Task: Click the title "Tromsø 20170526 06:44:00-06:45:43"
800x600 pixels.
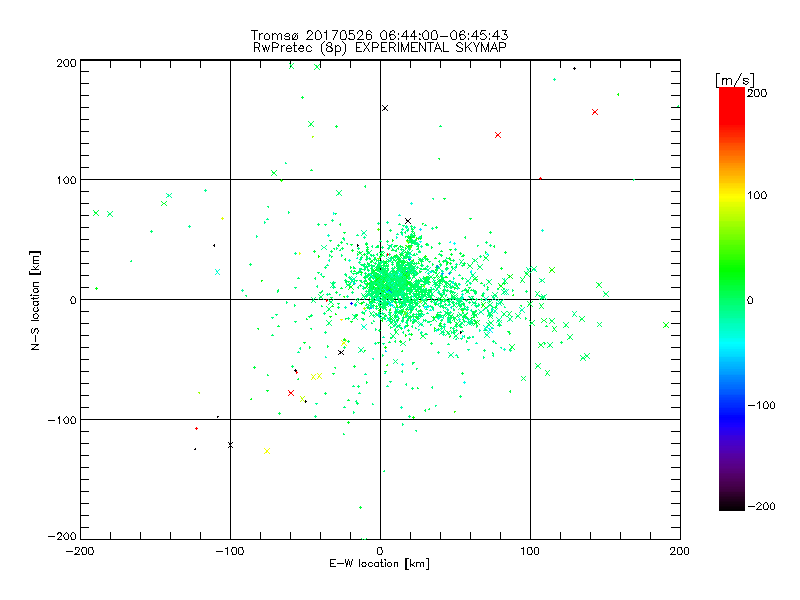Action: [x=379, y=35]
